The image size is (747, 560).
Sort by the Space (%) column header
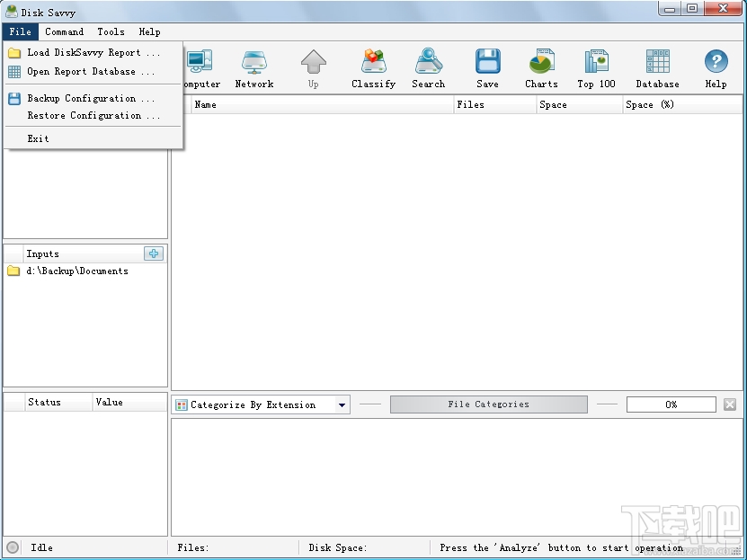coord(682,105)
